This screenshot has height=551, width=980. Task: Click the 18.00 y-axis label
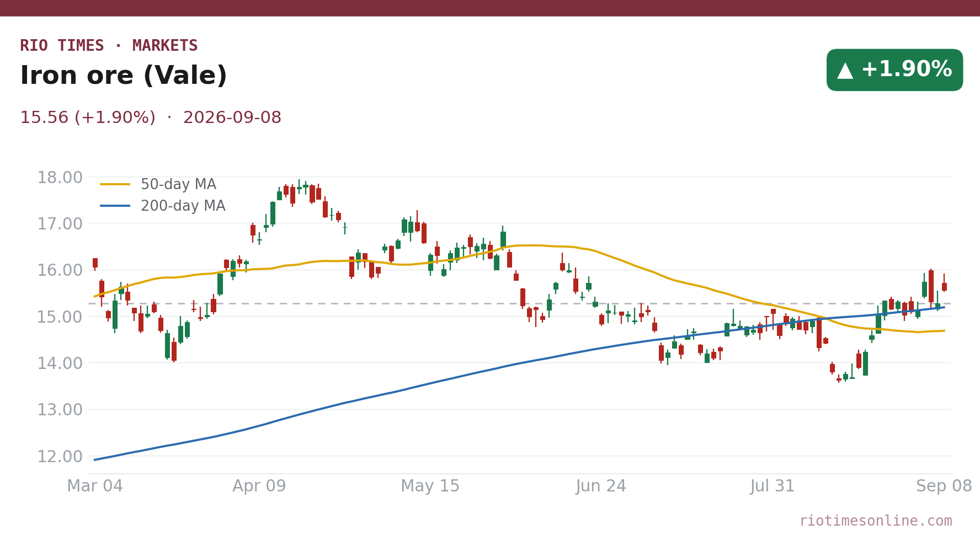pos(60,178)
